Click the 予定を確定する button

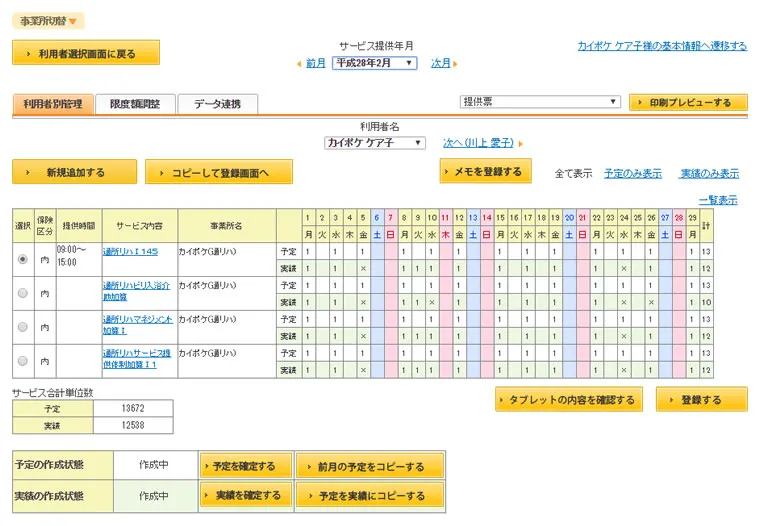tap(245, 466)
